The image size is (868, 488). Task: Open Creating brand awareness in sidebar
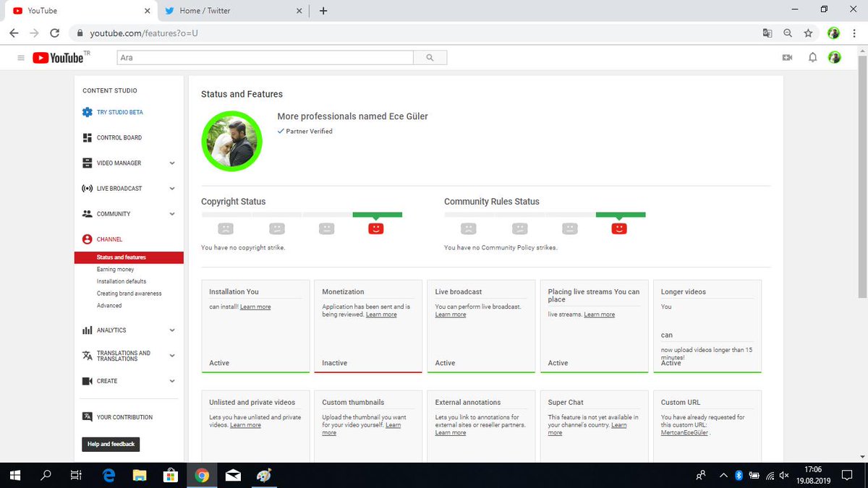tap(129, 294)
